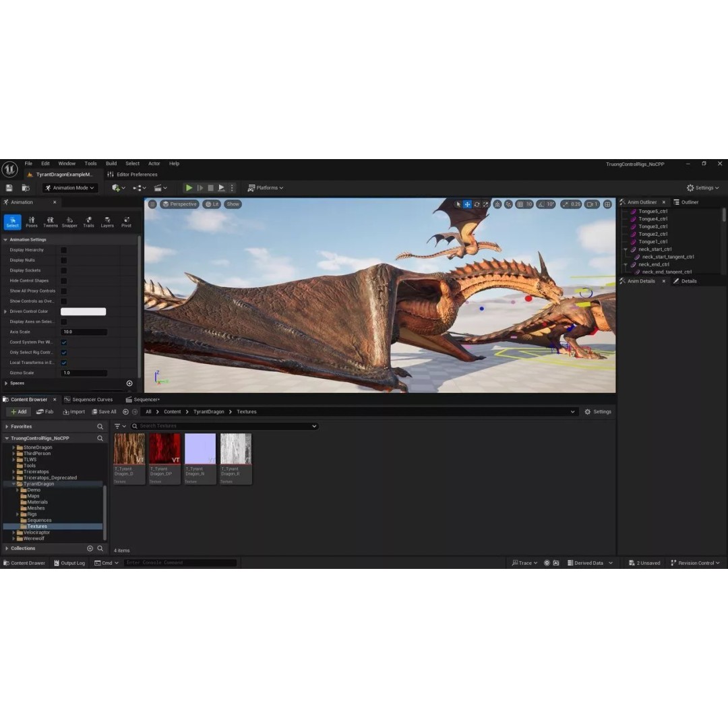Enable the Hide Control Shapes checkbox
The height and width of the screenshot is (728, 728).
click(63, 281)
